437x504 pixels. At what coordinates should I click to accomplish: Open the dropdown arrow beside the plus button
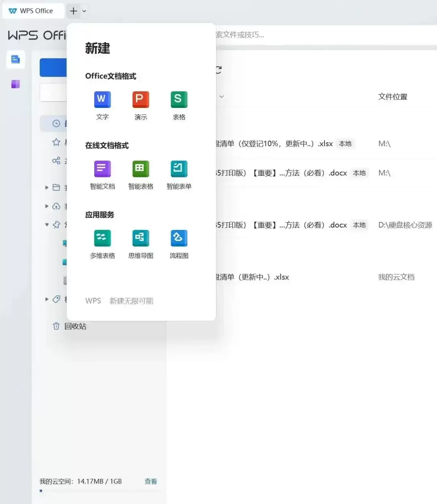point(84,11)
